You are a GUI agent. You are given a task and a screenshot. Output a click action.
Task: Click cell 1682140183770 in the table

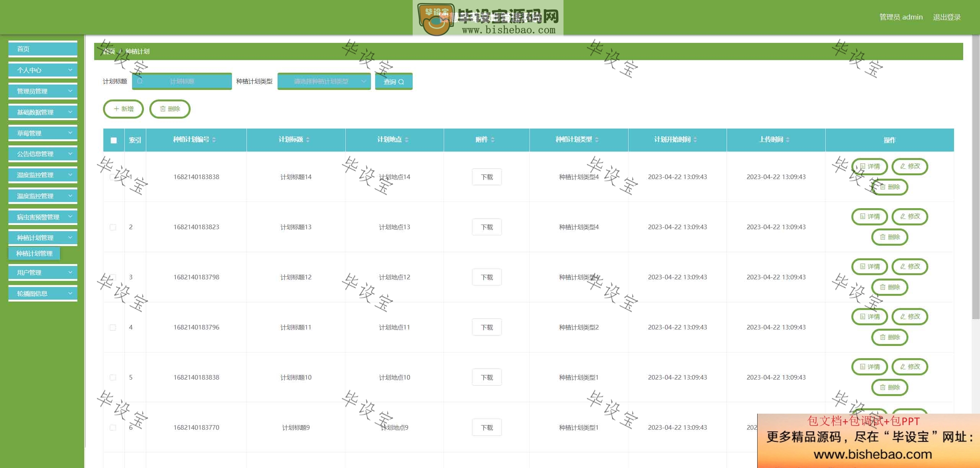(x=196, y=427)
